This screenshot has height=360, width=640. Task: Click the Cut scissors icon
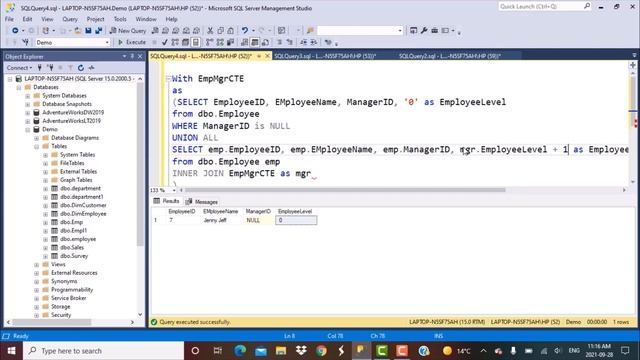click(210, 31)
